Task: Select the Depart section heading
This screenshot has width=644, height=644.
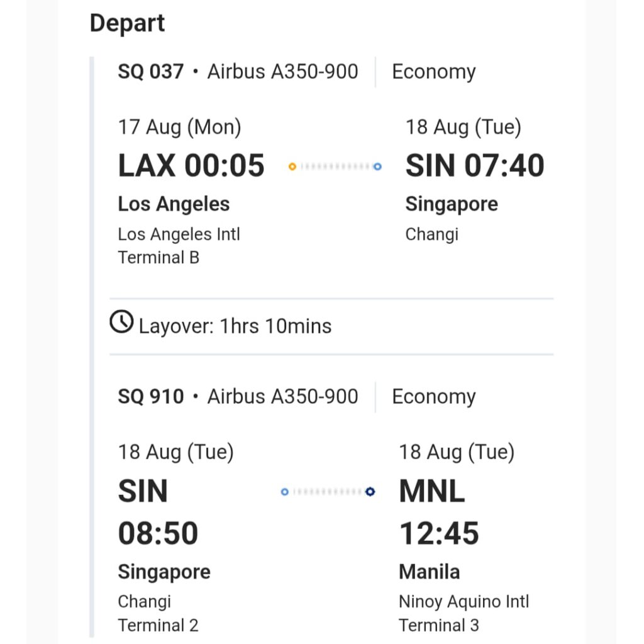Action: click(127, 23)
